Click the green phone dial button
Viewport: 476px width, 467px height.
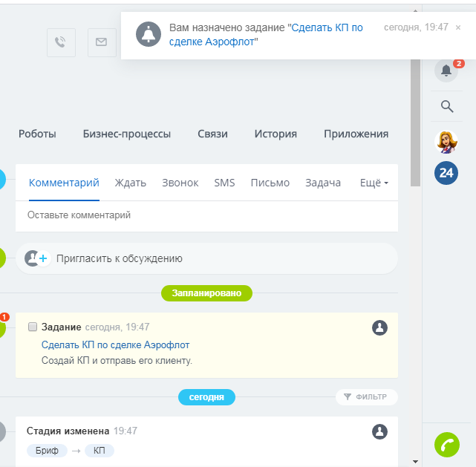446,444
